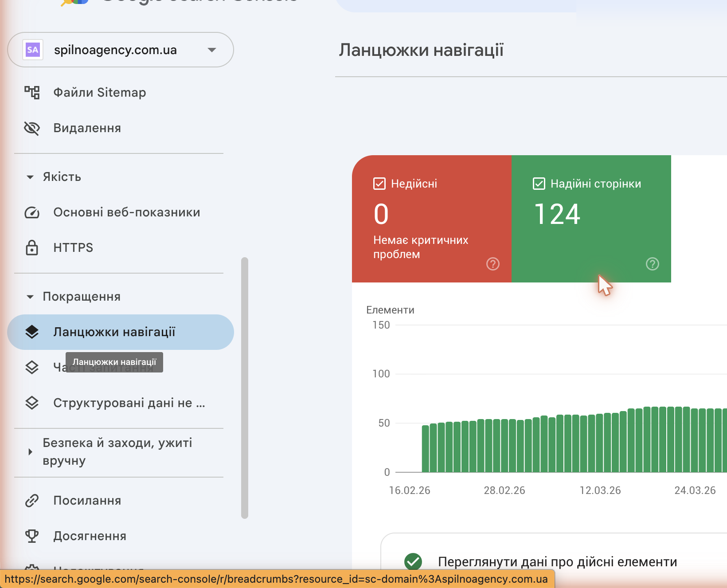Toggle the Надійні сторінки checkbox
727x588 pixels.
(539, 184)
